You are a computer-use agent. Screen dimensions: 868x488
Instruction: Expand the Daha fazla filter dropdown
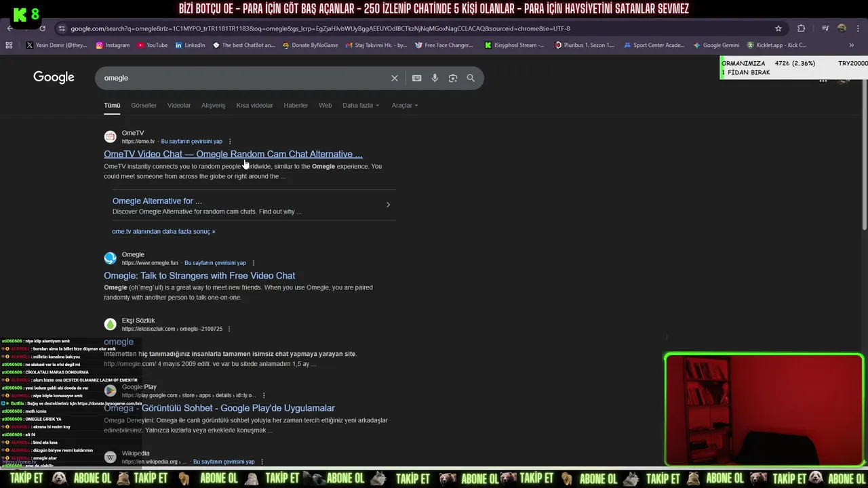point(361,105)
